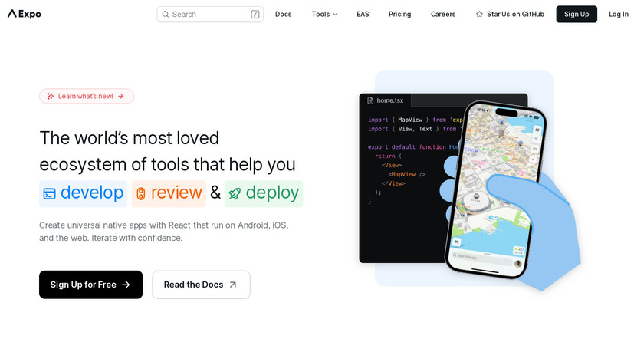Click the file icon on home.tsx tab
This screenshot has width=644, height=362.
pyautogui.click(x=370, y=100)
